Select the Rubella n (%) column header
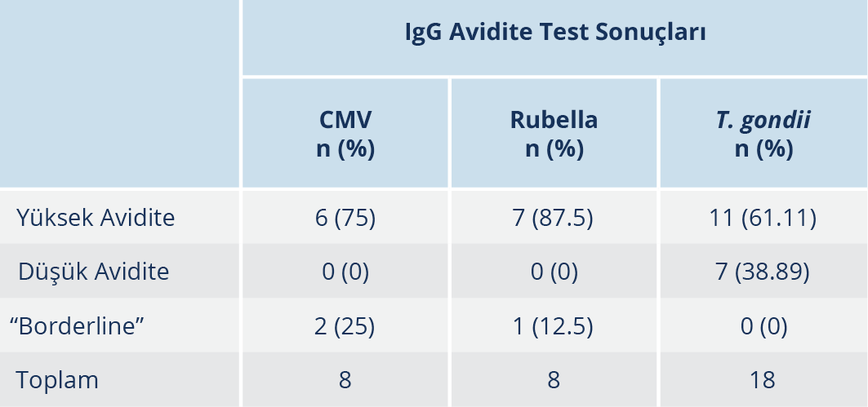 [x=554, y=135]
